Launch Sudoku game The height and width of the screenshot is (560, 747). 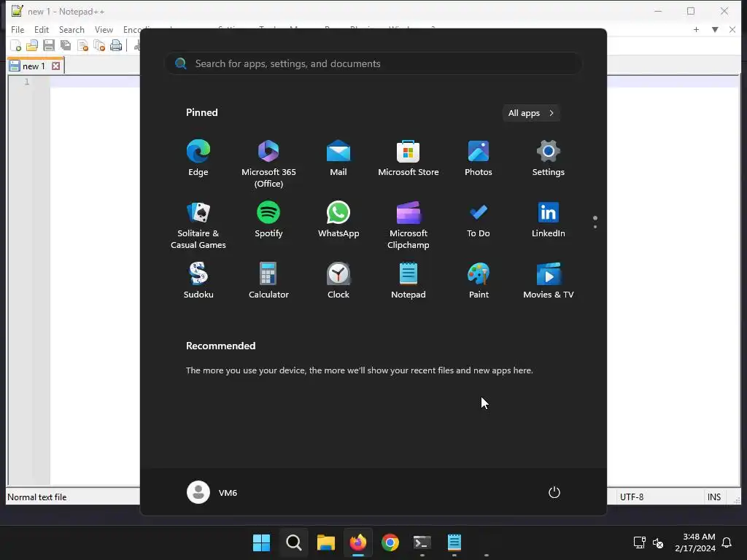click(x=198, y=281)
